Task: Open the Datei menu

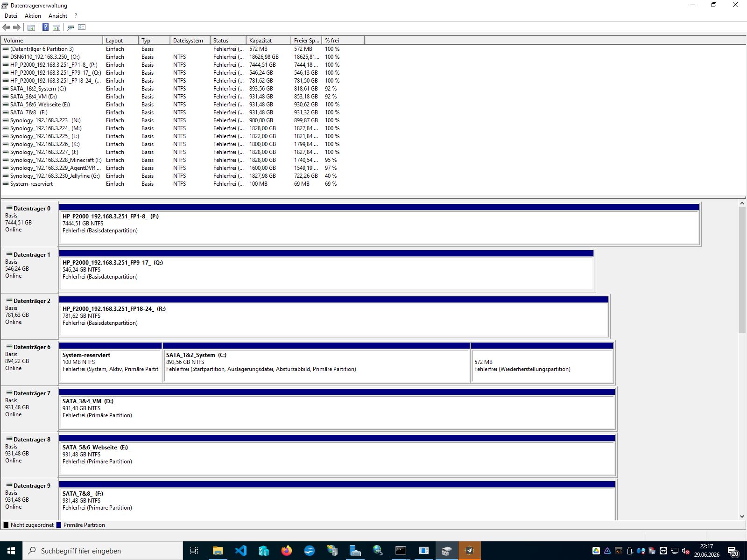Action: [11, 16]
